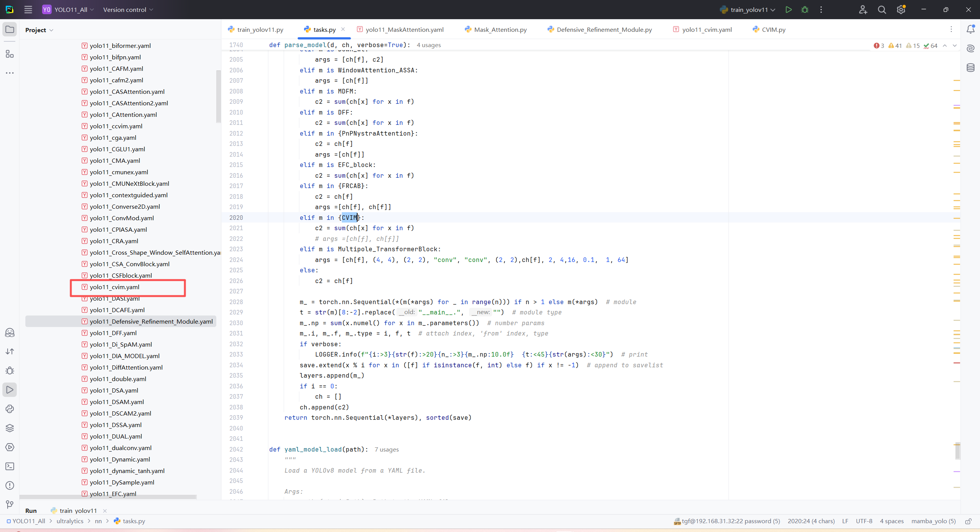Open the Problems tool window icon
Image resolution: width=980 pixels, height=532 pixels.
pyautogui.click(x=10, y=485)
